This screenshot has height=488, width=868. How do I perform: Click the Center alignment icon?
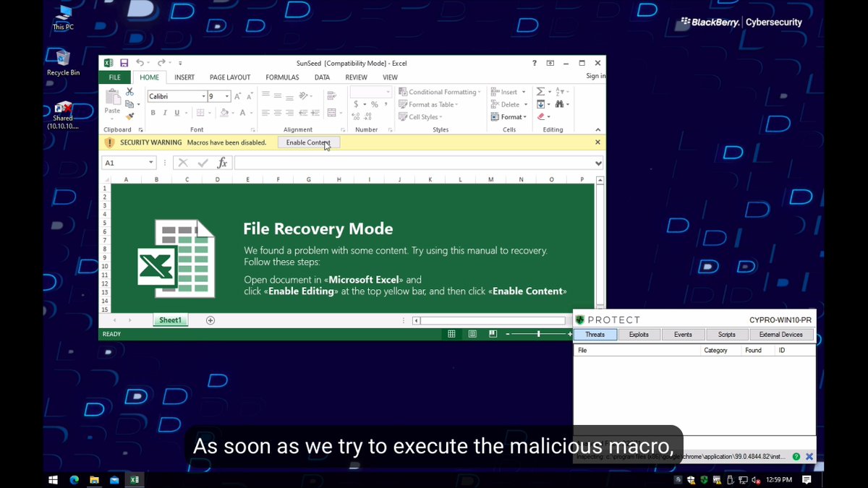click(x=278, y=113)
